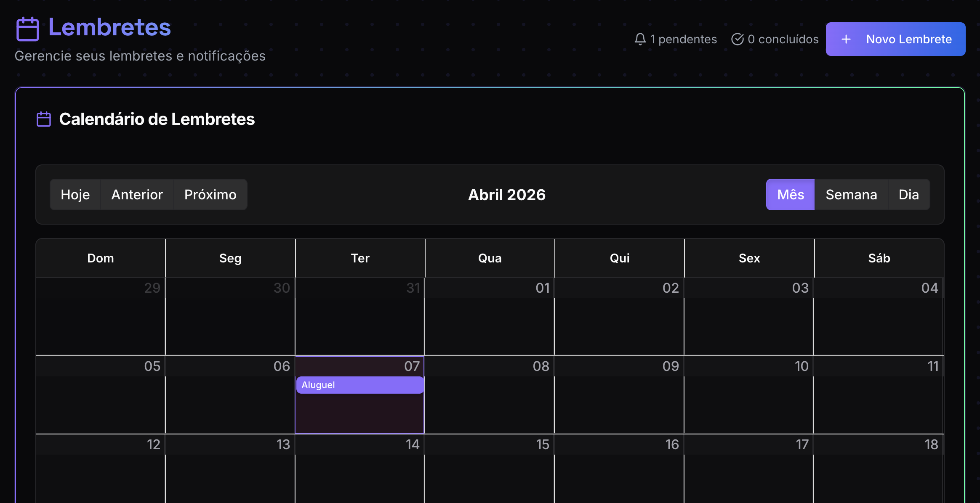Switch to Semana view
980x503 pixels.
pyautogui.click(x=851, y=194)
